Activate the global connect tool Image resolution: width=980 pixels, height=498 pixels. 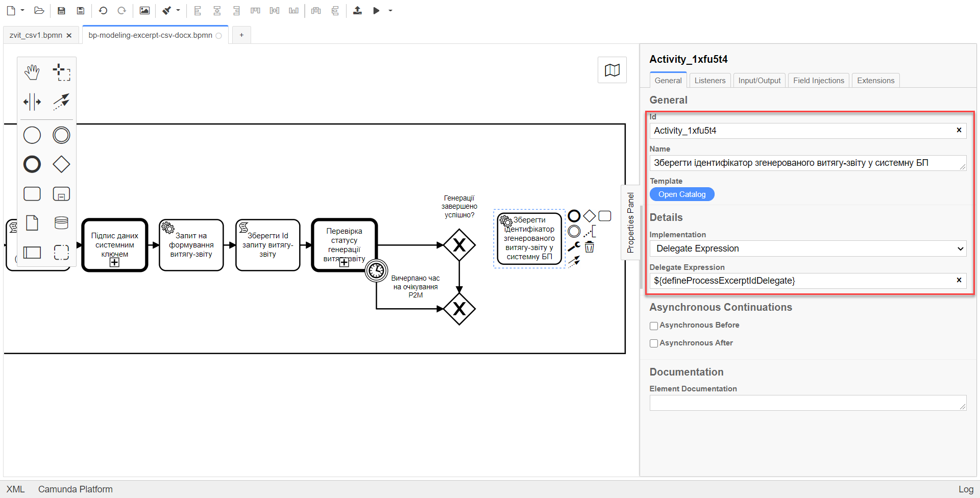[61, 102]
